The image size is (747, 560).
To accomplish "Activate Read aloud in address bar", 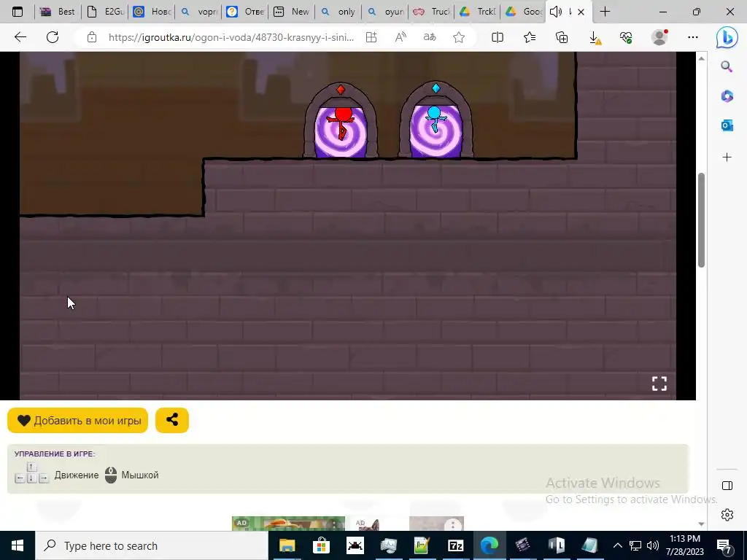I will click(400, 37).
